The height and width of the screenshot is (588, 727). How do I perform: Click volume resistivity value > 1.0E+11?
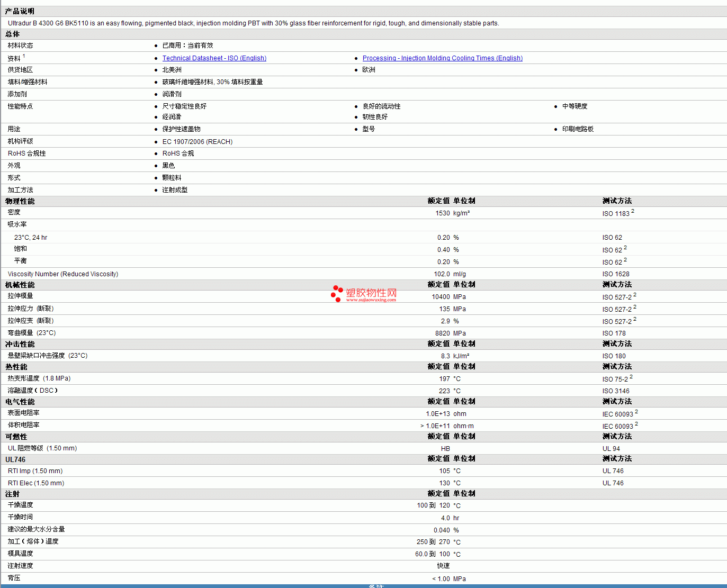tap(435, 426)
